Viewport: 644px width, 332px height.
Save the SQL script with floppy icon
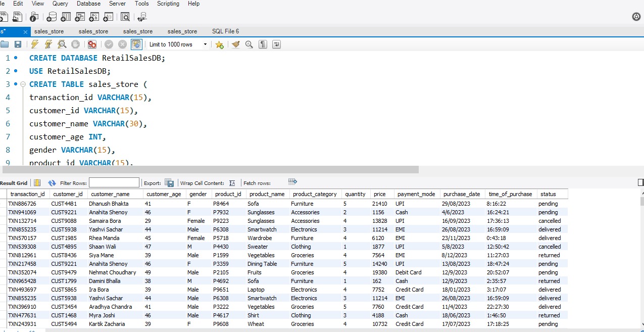click(18, 44)
